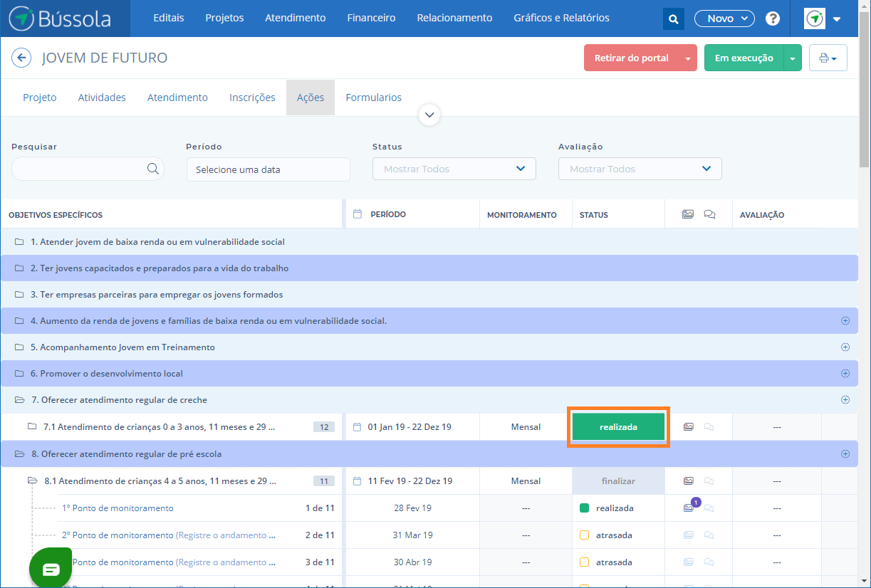The image size is (871, 588).
Task: Click the finalizar button for 8.1
Action: (x=618, y=481)
